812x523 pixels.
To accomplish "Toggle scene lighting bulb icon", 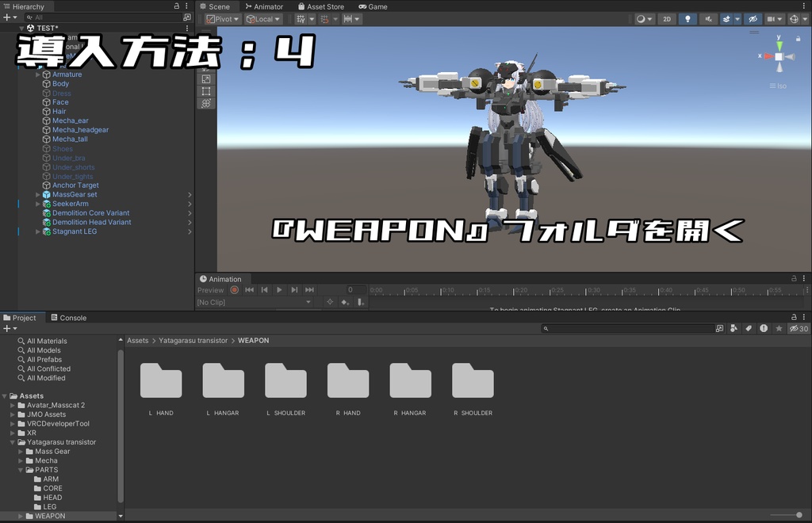I will coord(688,19).
